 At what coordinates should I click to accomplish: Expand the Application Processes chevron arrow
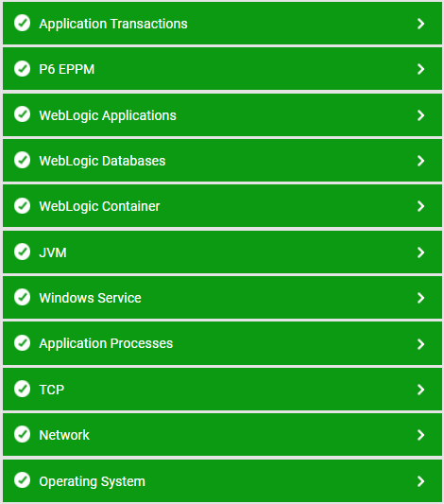point(420,344)
